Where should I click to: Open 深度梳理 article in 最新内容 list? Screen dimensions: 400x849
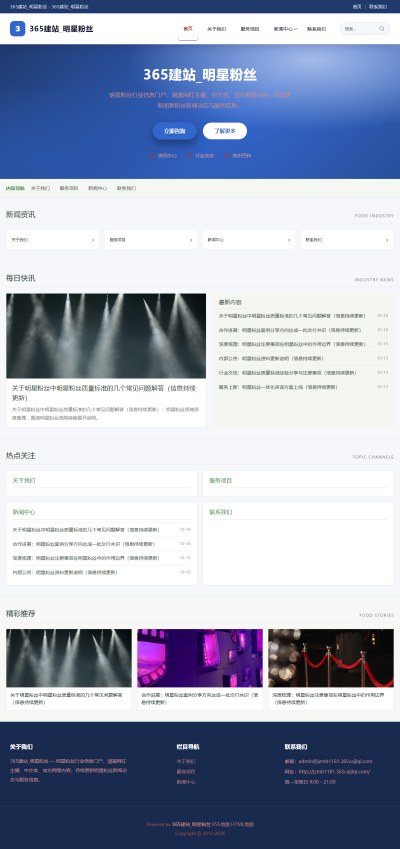coord(292,344)
